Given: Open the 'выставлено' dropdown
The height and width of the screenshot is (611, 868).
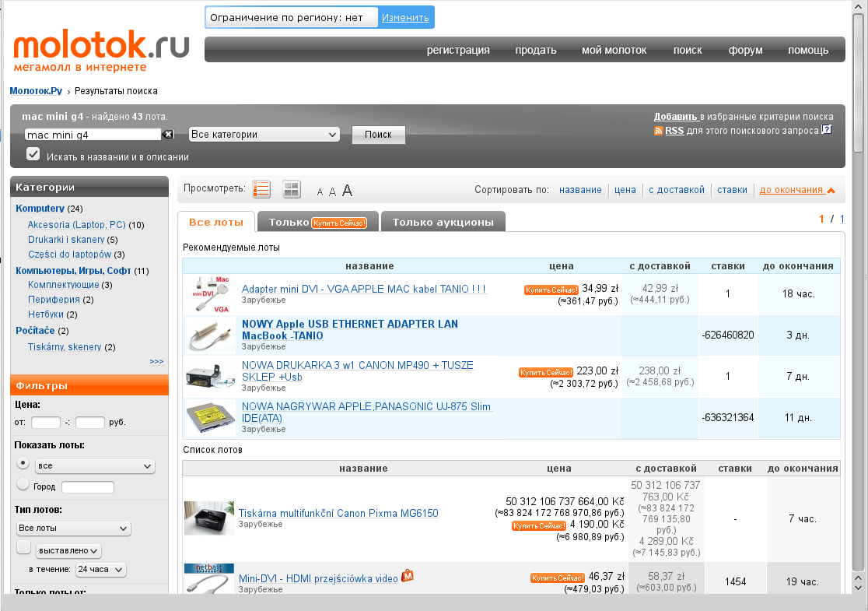Looking at the screenshot, I should 68,550.
